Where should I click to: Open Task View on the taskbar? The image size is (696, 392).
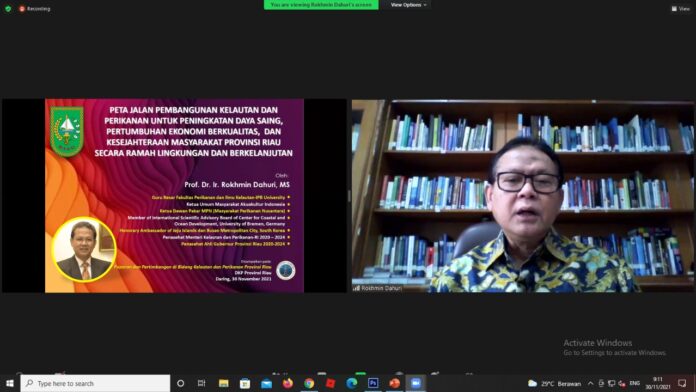[202, 383]
